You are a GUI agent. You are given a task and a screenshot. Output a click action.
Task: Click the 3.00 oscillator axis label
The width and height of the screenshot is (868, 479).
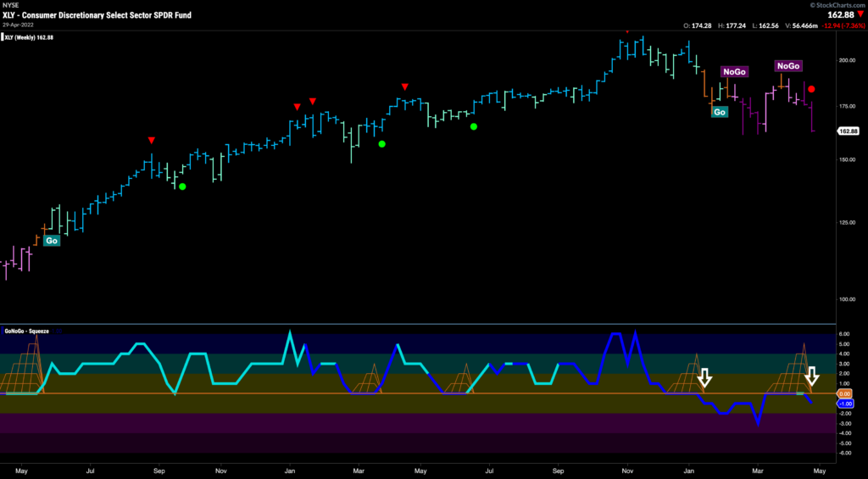click(x=845, y=364)
